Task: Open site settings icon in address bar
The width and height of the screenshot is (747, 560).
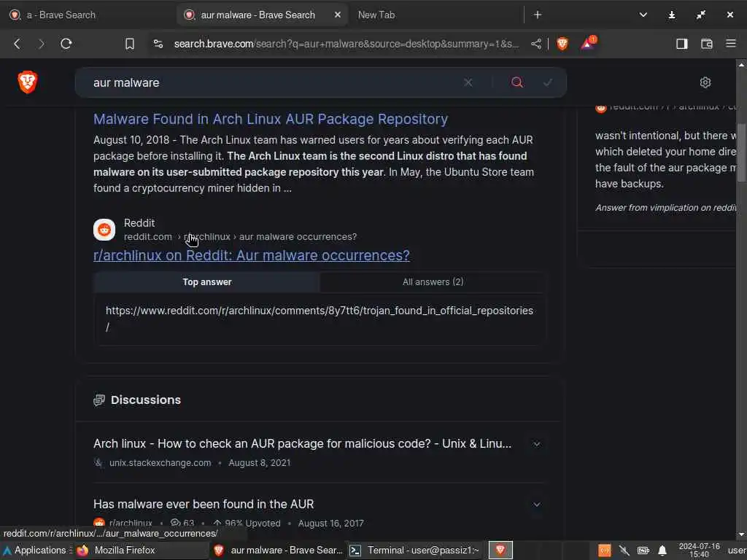Action: coord(158,44)
